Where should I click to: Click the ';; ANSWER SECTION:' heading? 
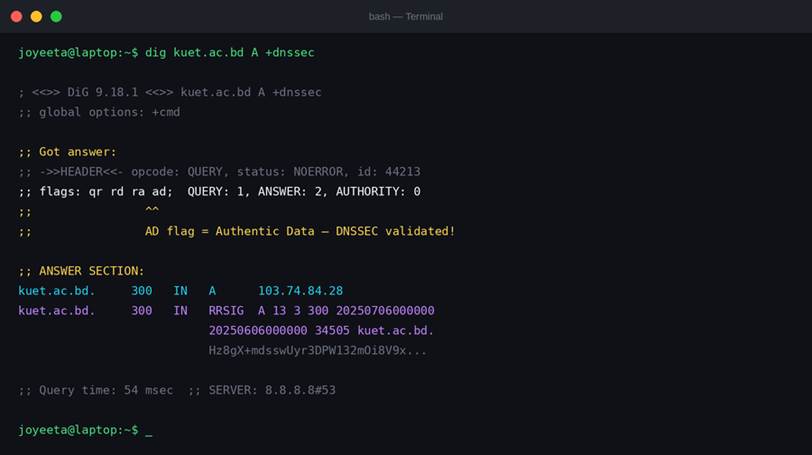(x=81, y=271)
